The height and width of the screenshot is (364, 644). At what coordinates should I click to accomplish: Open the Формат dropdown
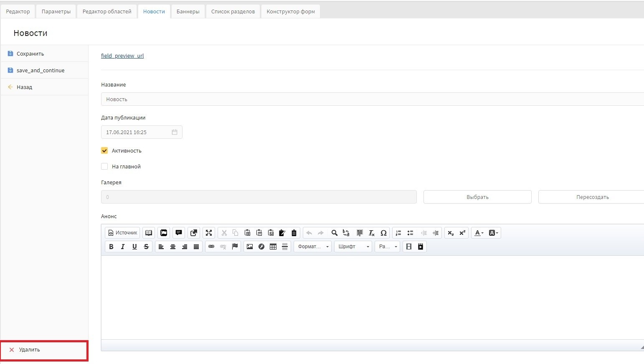(312, 247)
